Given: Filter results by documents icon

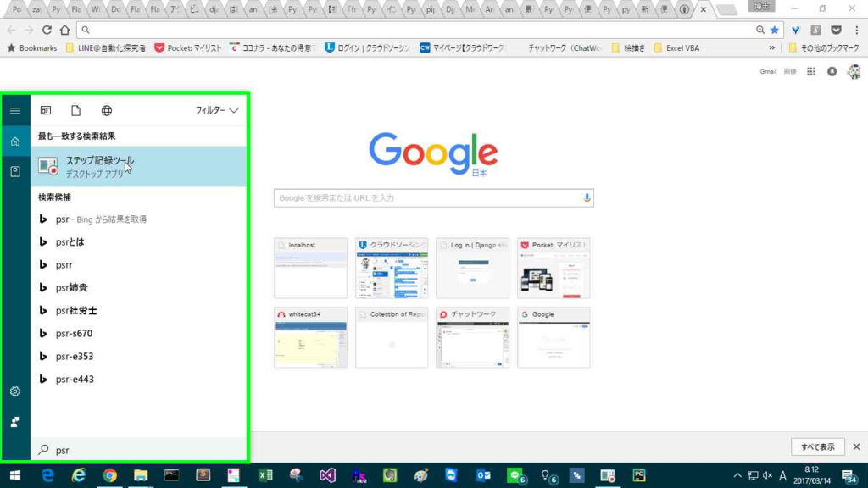Looking at the screenshot, I should (75, 111).
